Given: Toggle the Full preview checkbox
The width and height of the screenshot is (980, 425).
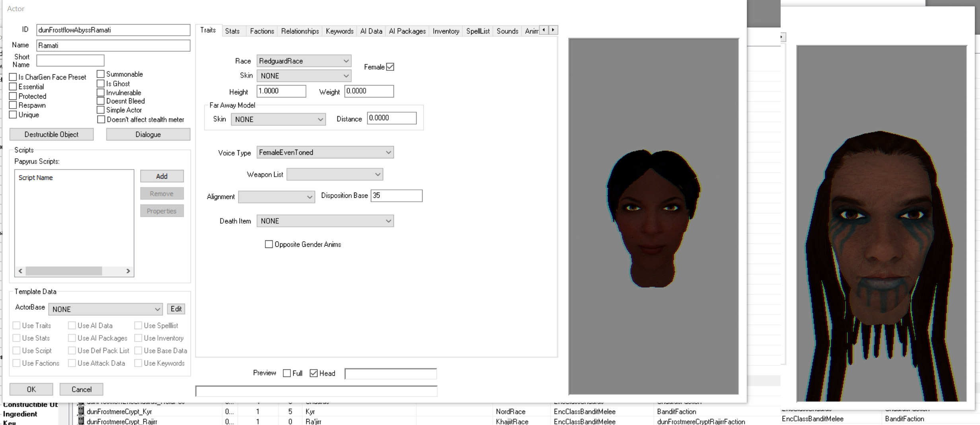Looking at the screenshot, I should coord(286,373).
